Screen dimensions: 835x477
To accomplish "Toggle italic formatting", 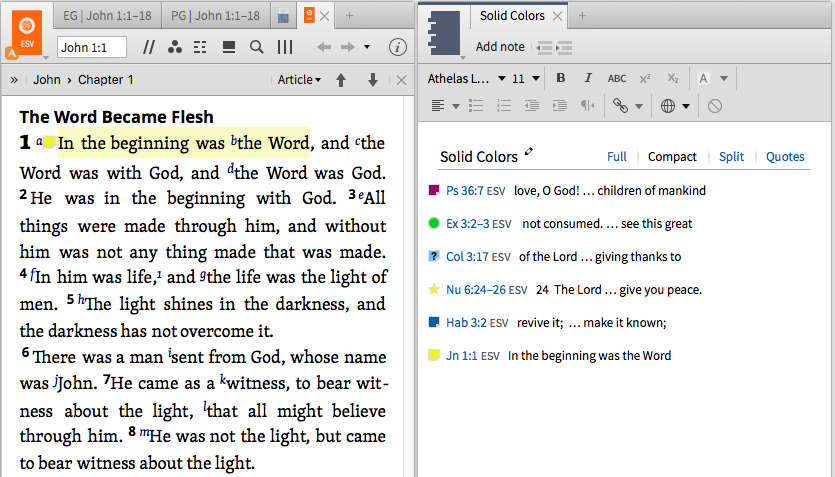I will point(588,78).
